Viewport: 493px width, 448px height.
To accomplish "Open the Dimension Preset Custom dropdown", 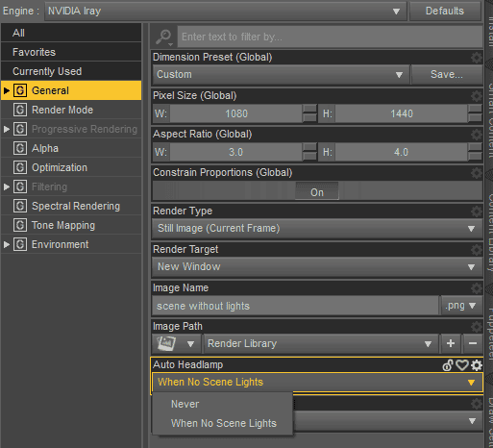I will pos(281,74).
